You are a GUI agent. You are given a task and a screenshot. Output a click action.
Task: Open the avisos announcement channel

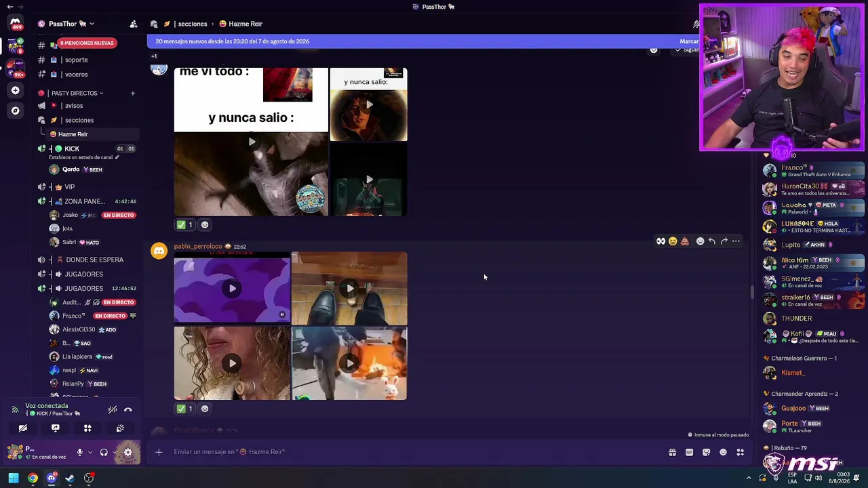(x=88, y=106)
